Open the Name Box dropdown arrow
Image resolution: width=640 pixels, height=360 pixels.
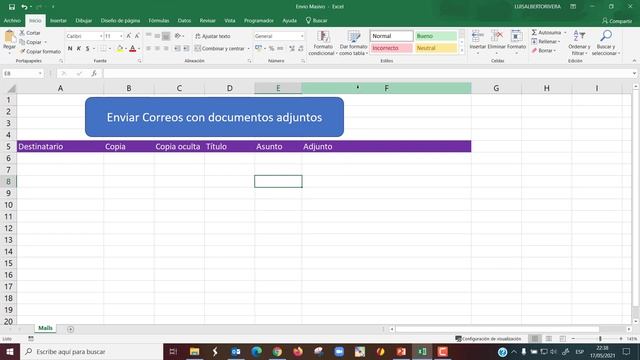tap(40, 73)
